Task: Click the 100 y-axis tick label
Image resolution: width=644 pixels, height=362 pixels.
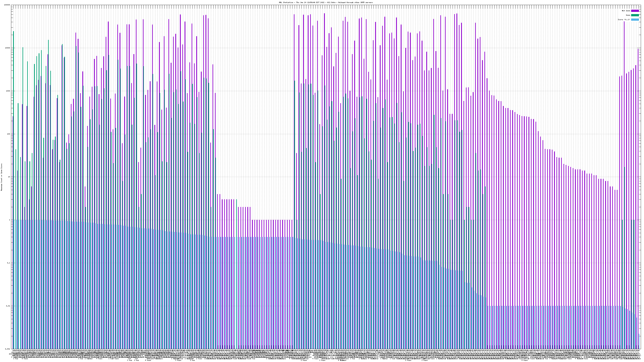Action: coord(8,134)
